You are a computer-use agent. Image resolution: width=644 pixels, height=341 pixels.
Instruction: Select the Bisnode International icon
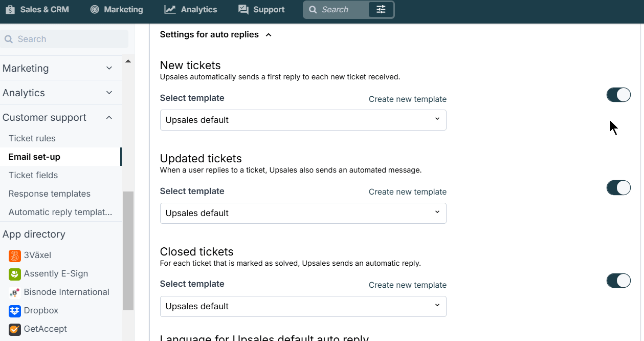point(15,292)
